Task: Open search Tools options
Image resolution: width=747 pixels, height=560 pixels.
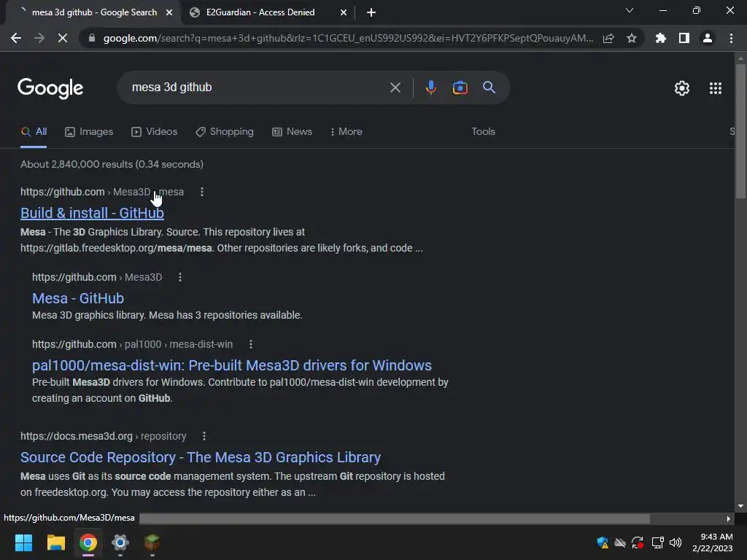Action: point(483,131)
